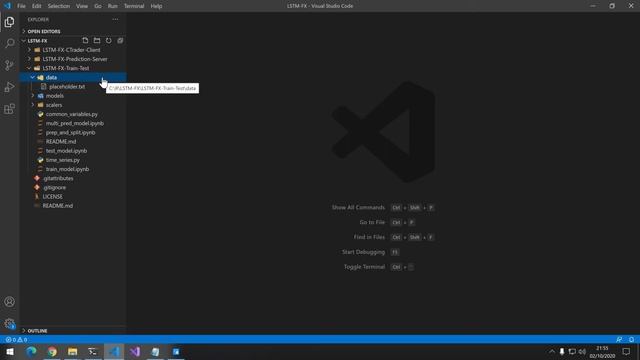Viewport: 640px width, 360px height.
Task: Open File Explorer from the taskbar
Action: tap(73, 351)
